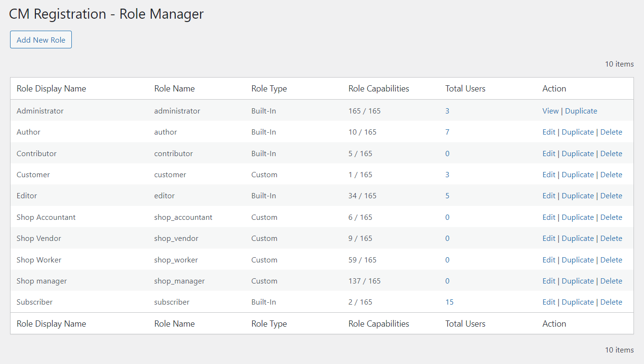Click the 137 / 165 capabilities cell
Image resolution: width=644 pixels, height=364 pixels.
pyautogui.click(x=364, y=281)
